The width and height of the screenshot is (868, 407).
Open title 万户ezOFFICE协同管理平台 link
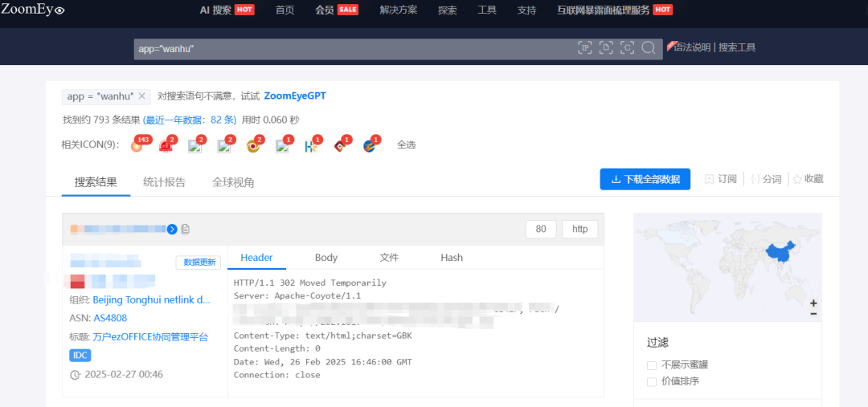(x=150, y=337)
